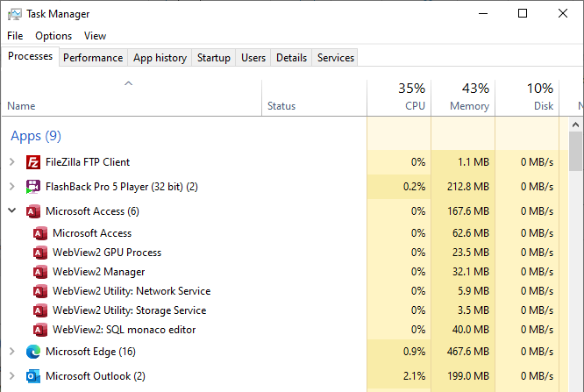Select the Microsoft Edge (16) row

[x=285, y=352]
